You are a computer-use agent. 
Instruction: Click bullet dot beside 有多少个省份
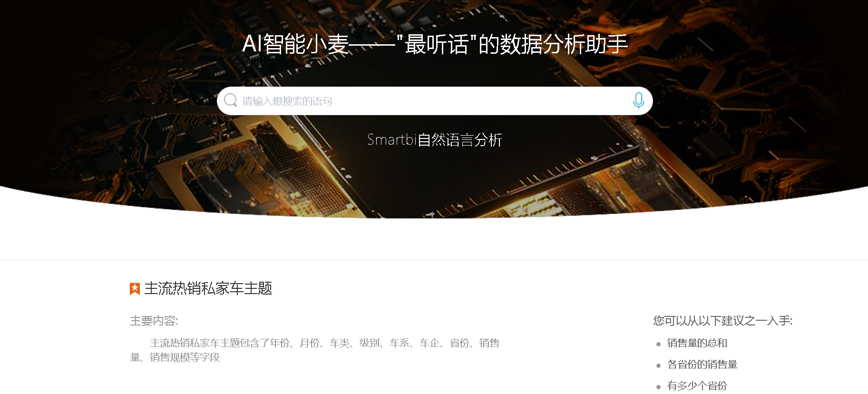[658, 387]
